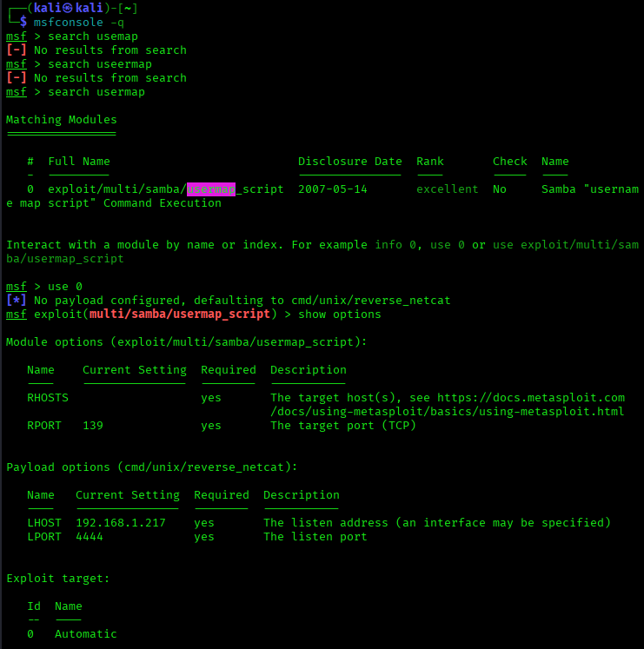The image size is (644, 649).
Task: Click the 'Disclosure Date' column header
Action: (350, 162)
